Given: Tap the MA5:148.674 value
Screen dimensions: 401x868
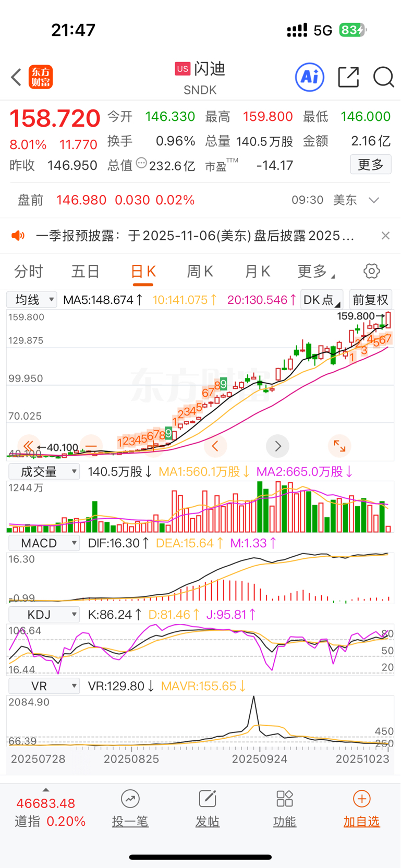Looking at the screenshot, I should click(103, 300).
